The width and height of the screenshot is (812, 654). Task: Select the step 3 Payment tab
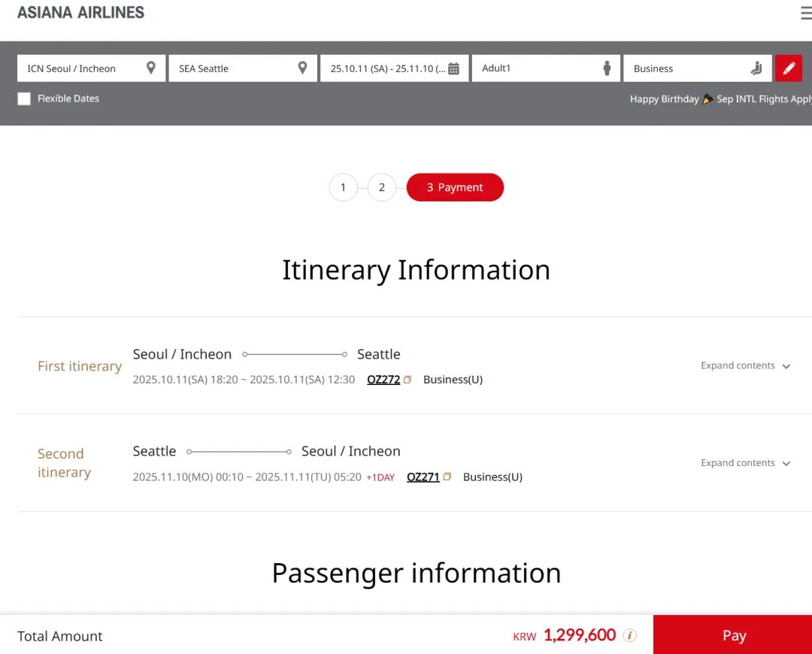click(455, 187)
